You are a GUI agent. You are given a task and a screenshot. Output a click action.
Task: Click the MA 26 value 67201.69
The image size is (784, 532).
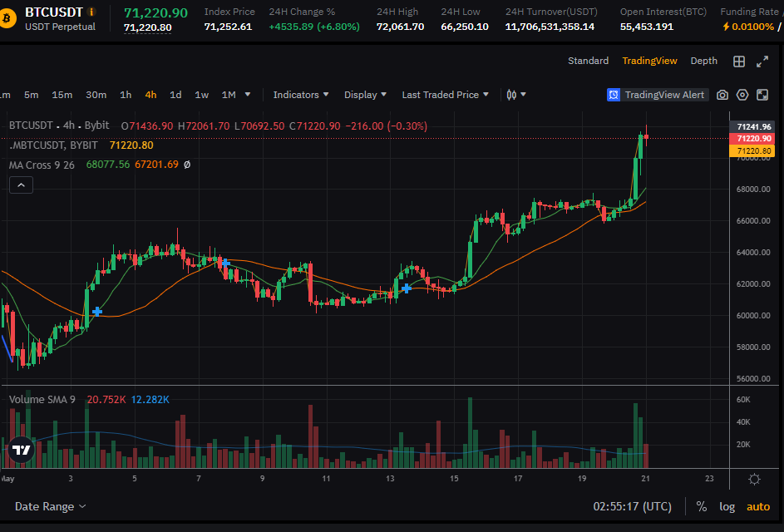[x=156, y=165]
